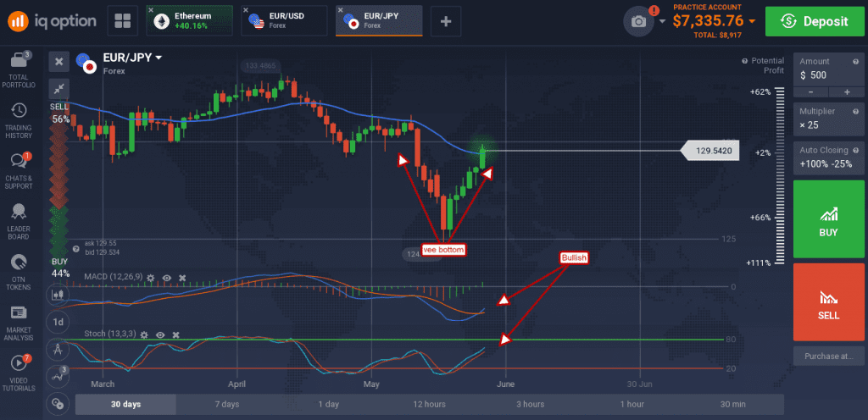Image resolution: width=868 pixels, height=420 pixels.
Task: Select the 7 days timeframe
Action: pyautogui.click(x=227, y=404)
